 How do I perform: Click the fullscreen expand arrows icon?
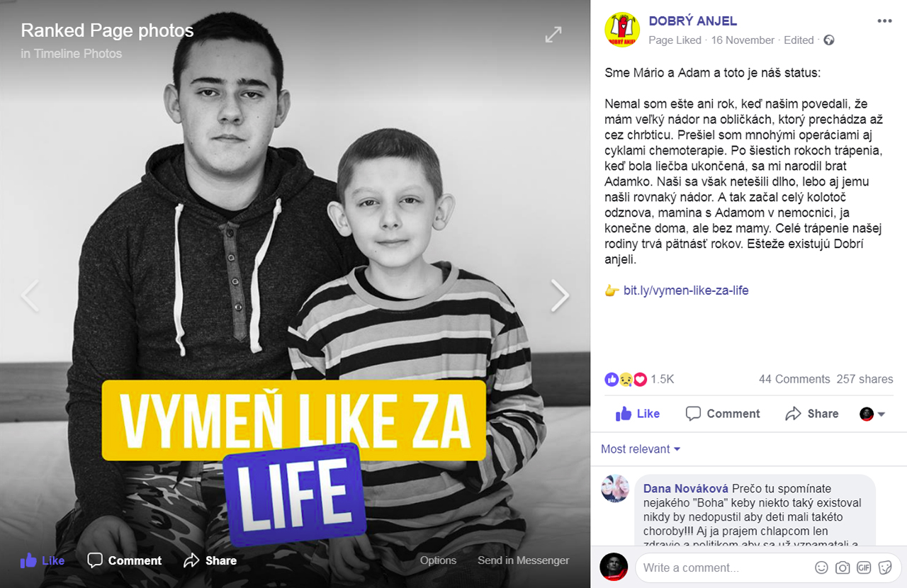553,34
